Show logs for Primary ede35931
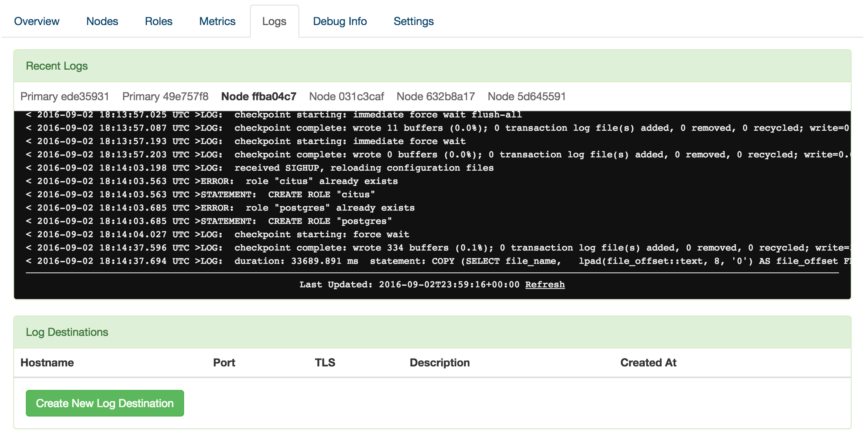Screen dimensions: 868x440 point(65,96)
